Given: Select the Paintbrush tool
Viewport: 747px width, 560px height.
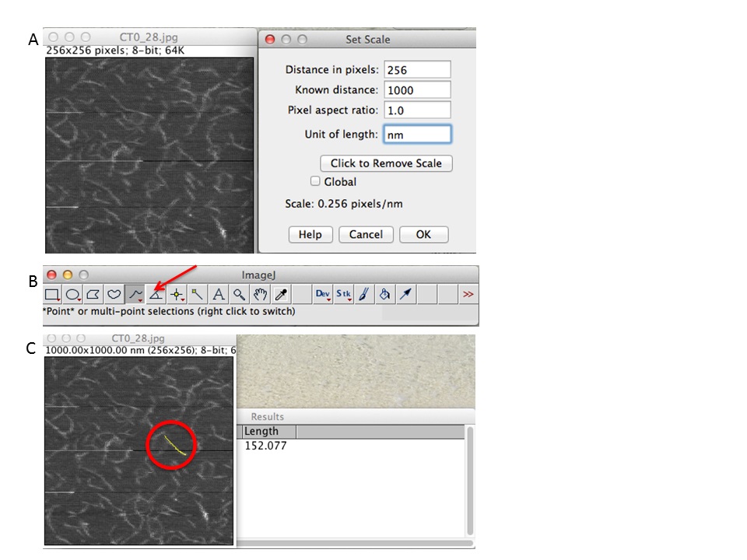Looking at the screenshot, I should tap(364, 294).
